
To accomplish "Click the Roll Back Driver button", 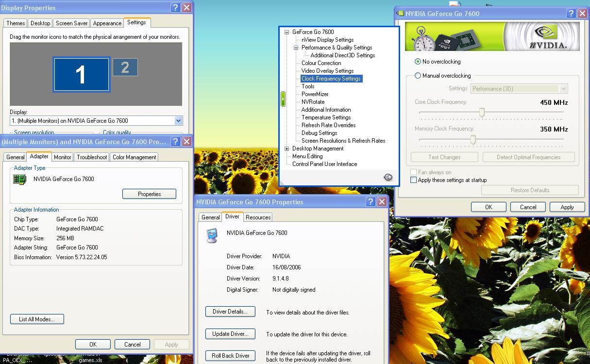I will pos(230,356).
